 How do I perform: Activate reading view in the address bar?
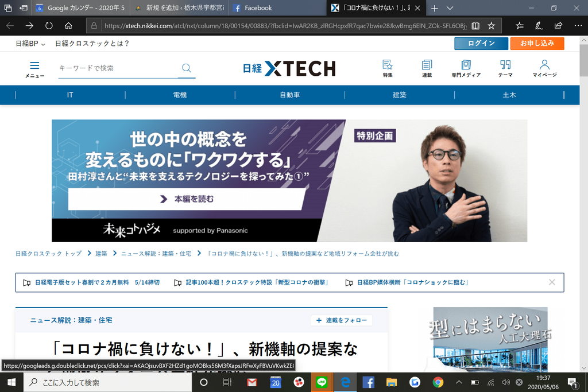477,25
